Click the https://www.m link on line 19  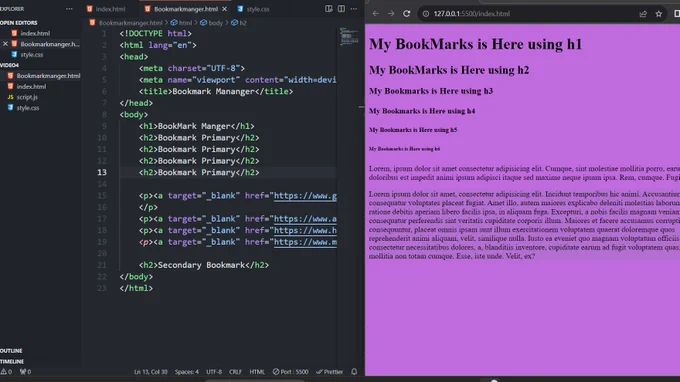[x=305, y=242]
